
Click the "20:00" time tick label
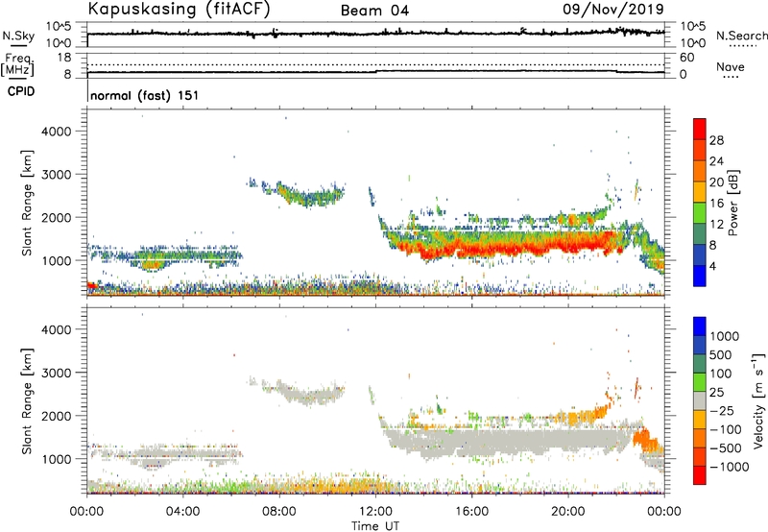(x=568, y=512)
